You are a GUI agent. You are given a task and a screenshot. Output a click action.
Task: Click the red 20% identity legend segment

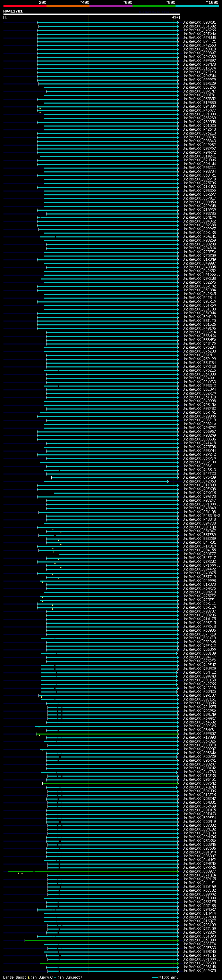[x=25, y=7]
